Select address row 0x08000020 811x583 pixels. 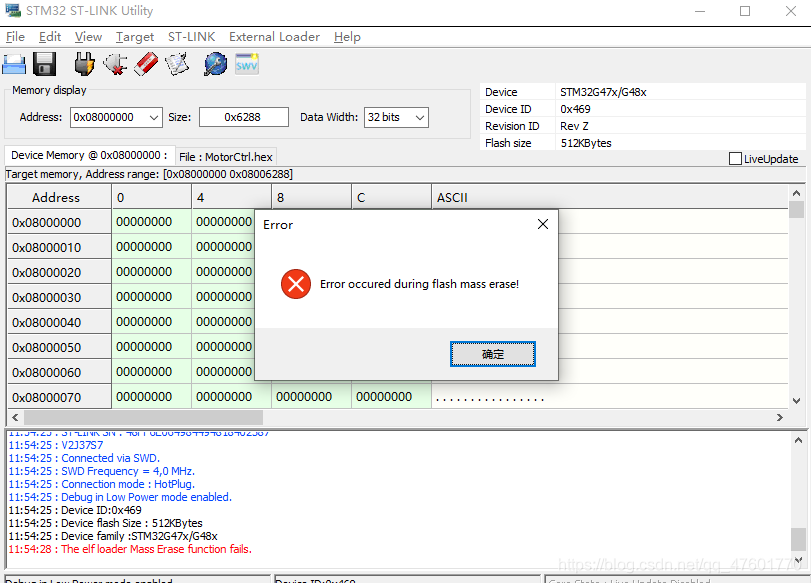(x=59, y=272)
